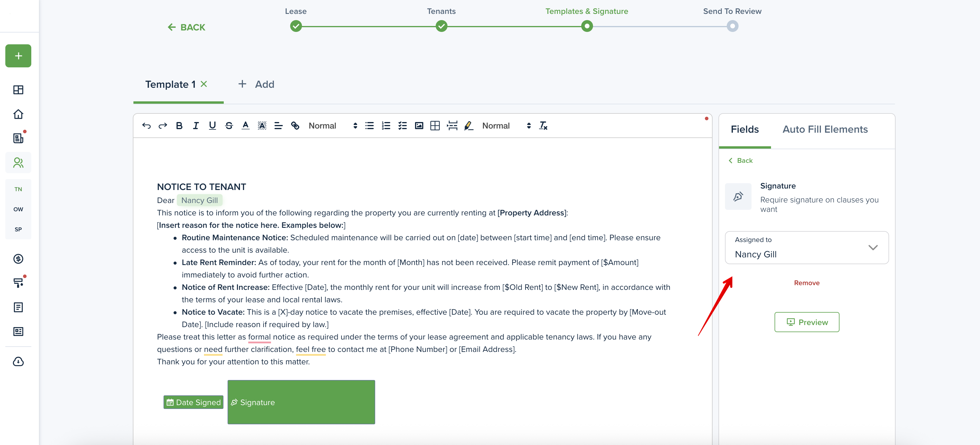The image size is (980, 445).
Task: Apply strikethrough formatting
Action: (229, 126)
